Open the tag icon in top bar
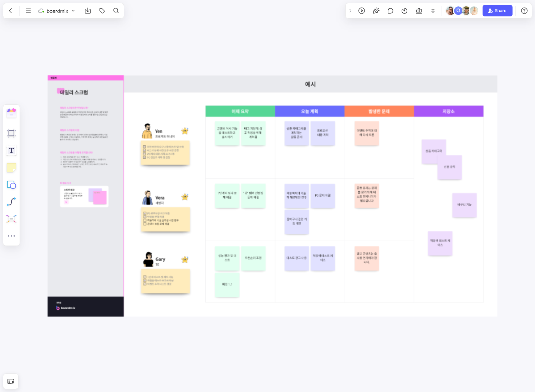535x392 pixels. 102,11
